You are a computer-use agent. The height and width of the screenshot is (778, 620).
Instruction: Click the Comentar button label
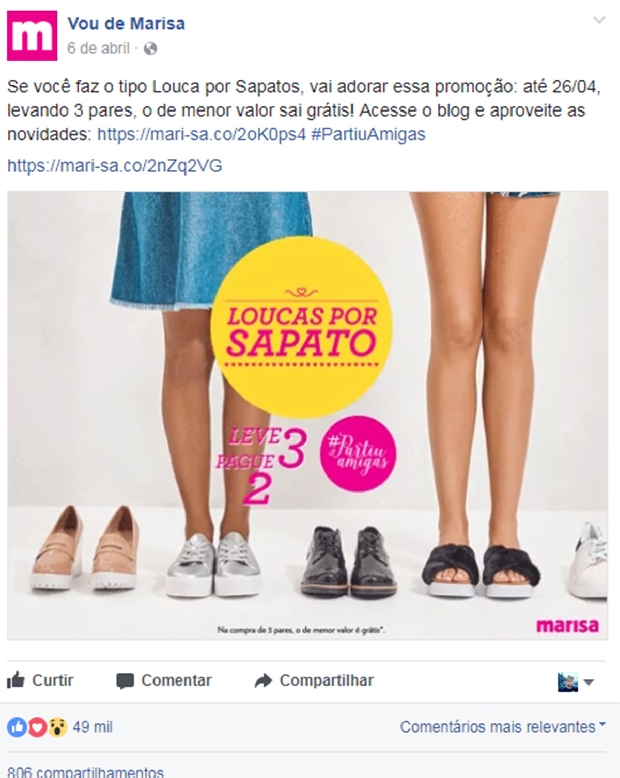click(176, 680)
